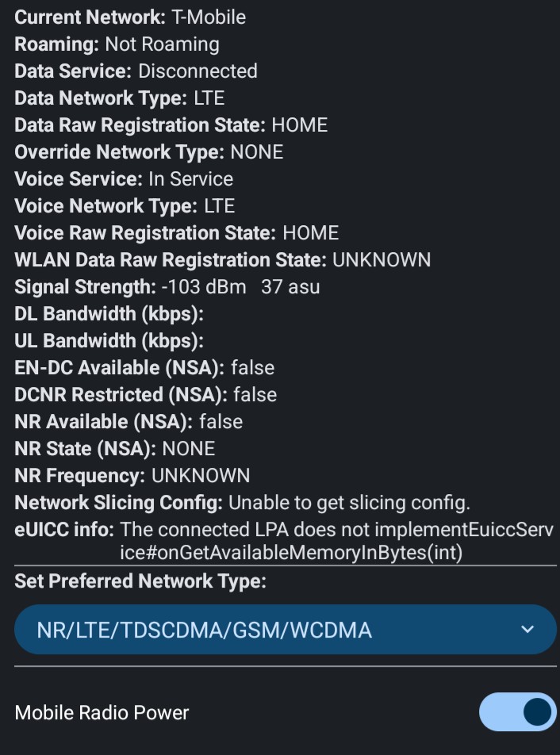Tap the NR Frequency UNKNOWN entry
This screenshot has width=560, height=755.
(132, 475)
